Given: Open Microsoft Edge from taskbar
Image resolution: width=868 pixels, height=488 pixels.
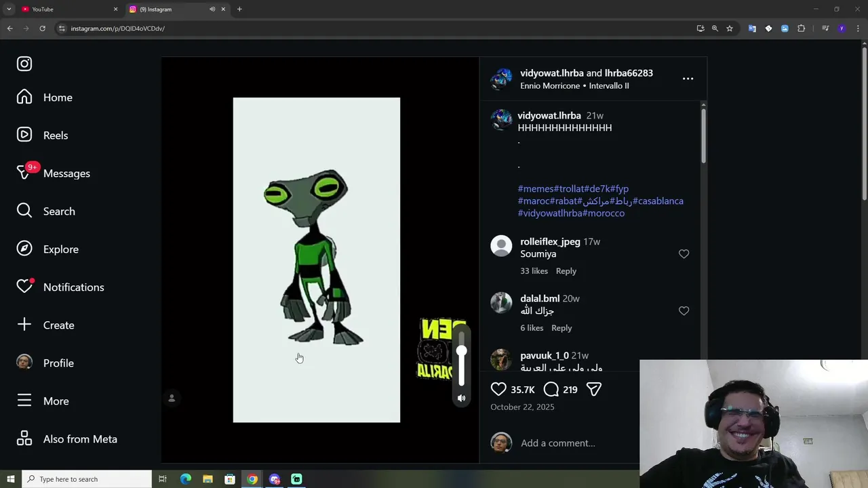Looking at the screenshot, I should pyautogui.click(x=186, y=479).
